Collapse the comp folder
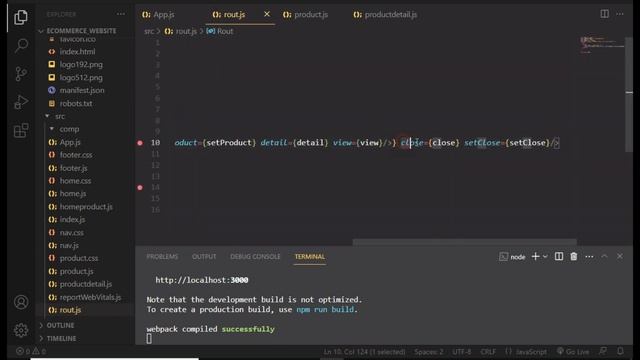Image resolution: width=640 pixels, height=360 pixels. [x=69, y=129]
